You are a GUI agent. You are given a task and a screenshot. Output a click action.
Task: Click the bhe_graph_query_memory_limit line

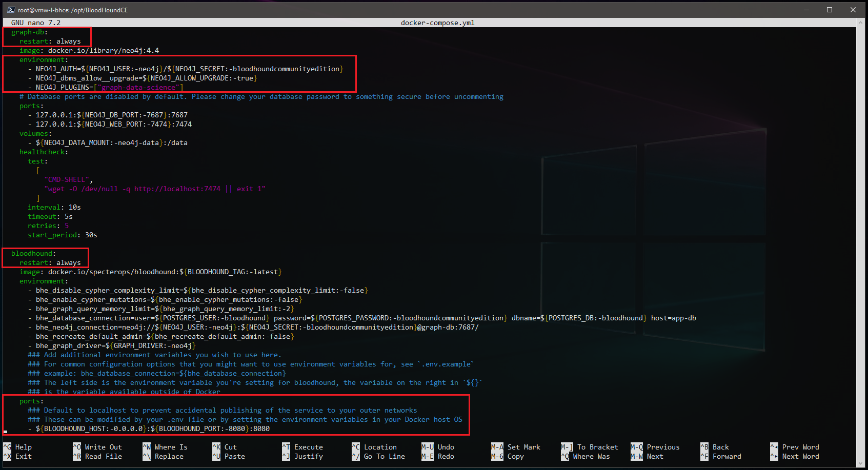coord(161,309)
